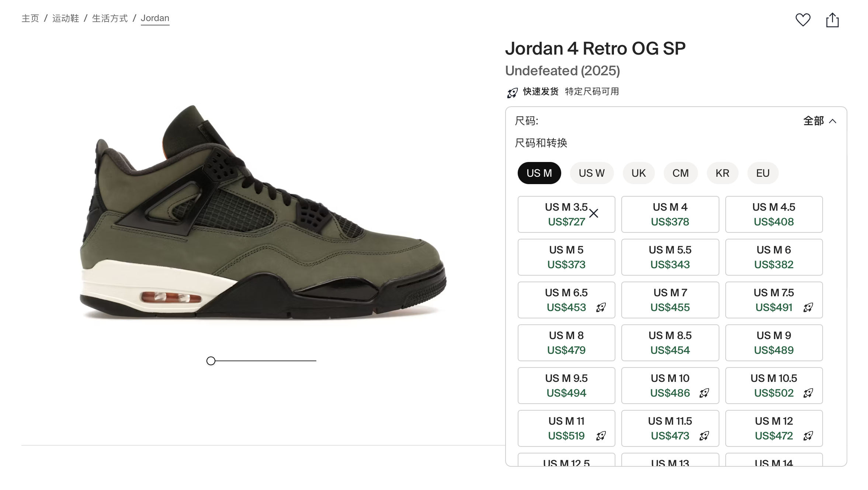Go to the Jordan breadcrumb link
868x490 pixels.
pyautogui.click(x=155, y=18)
